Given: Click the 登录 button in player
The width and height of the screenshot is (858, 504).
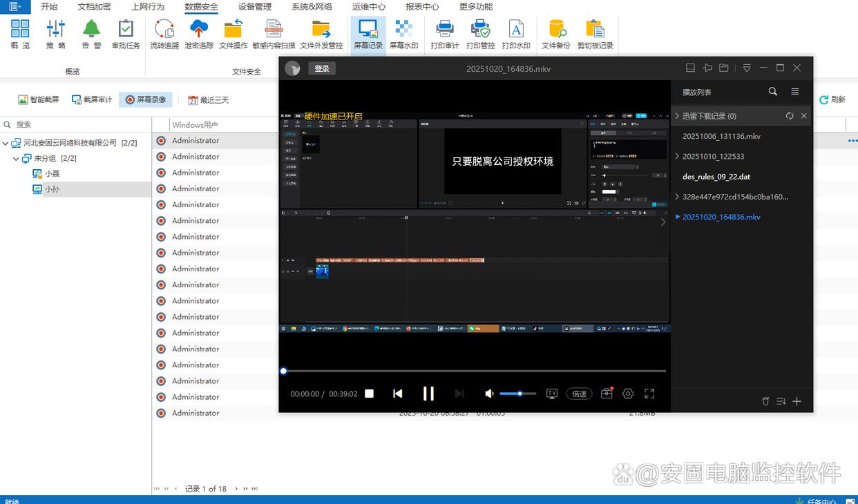Looking at the screenshot, I should 322,68.
